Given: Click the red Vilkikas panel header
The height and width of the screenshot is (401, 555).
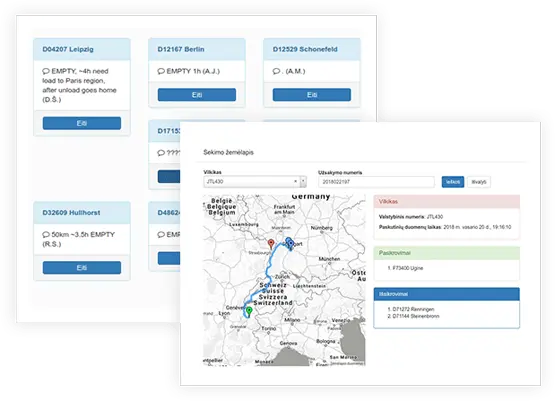Looking at the screenshot, I should click(x=447, y=201).
